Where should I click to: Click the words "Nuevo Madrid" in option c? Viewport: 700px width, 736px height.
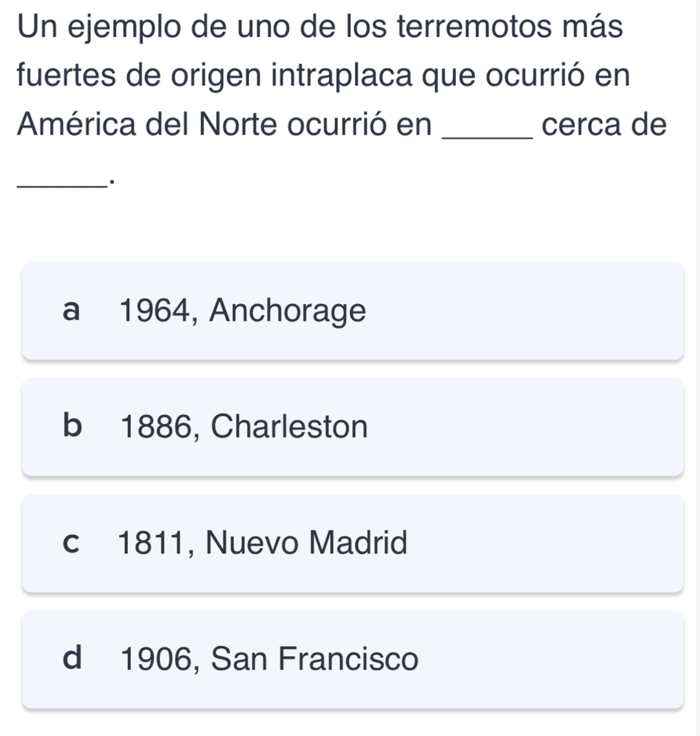click(306, 542)
